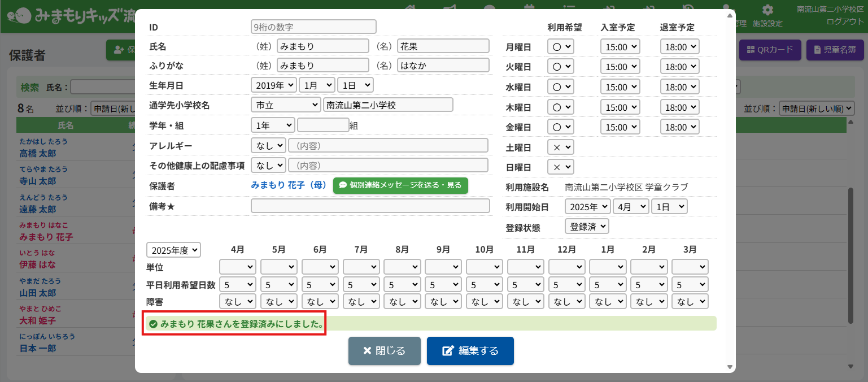Click the ID 9桁の数字 input field
Screen dimensions: 868x382
pyautogui.click(x=313, y=27)
